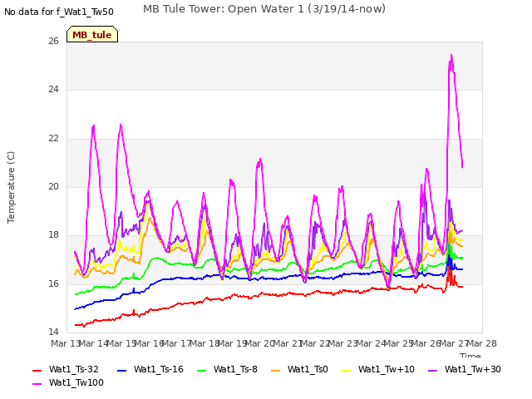The width and height of the screenshot is (532, 399).
Task: Click the red Wat1_Ts-32 legend swatch
Action: [x=37, y=371]
